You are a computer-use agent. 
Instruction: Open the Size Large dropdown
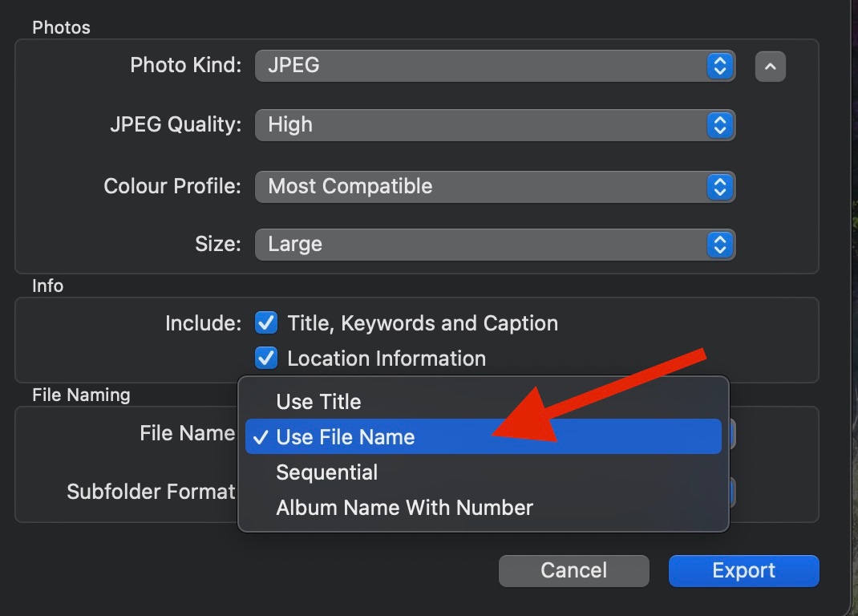pos(481,244)
